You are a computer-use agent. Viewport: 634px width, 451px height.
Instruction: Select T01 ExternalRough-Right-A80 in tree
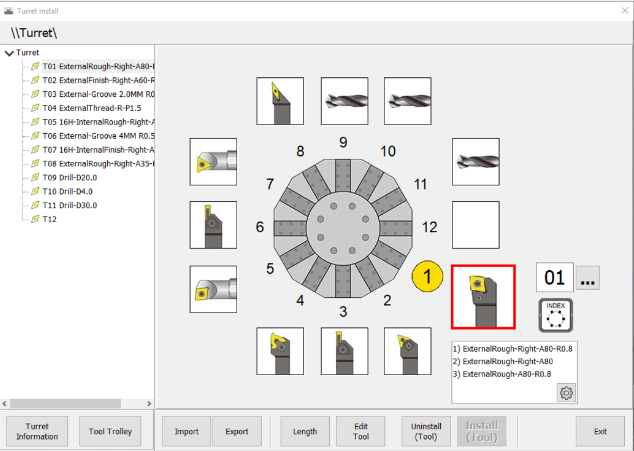click(x=98, y=66)
